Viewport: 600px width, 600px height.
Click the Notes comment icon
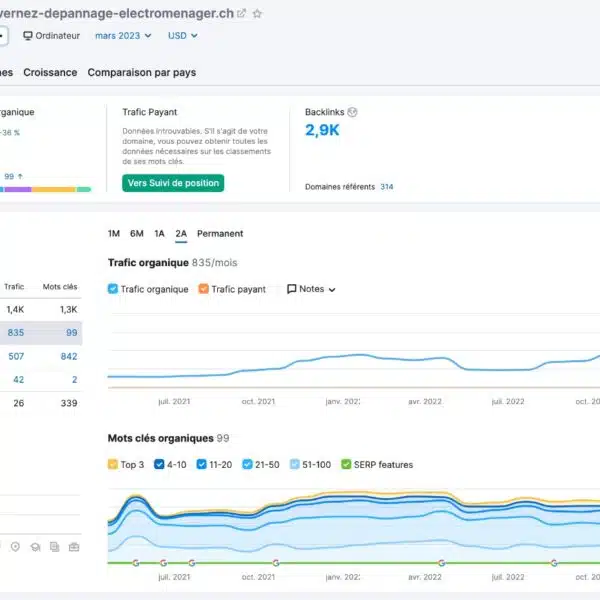[x=292, y=289]
